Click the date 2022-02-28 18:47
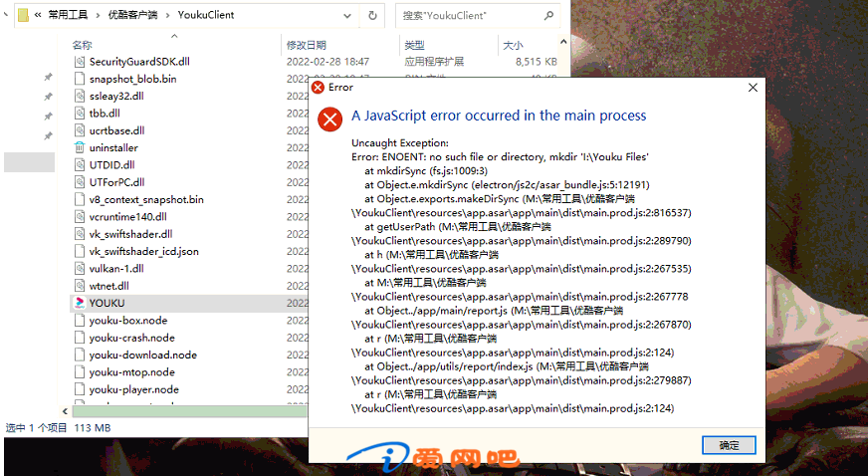 (x=327, y=62)
